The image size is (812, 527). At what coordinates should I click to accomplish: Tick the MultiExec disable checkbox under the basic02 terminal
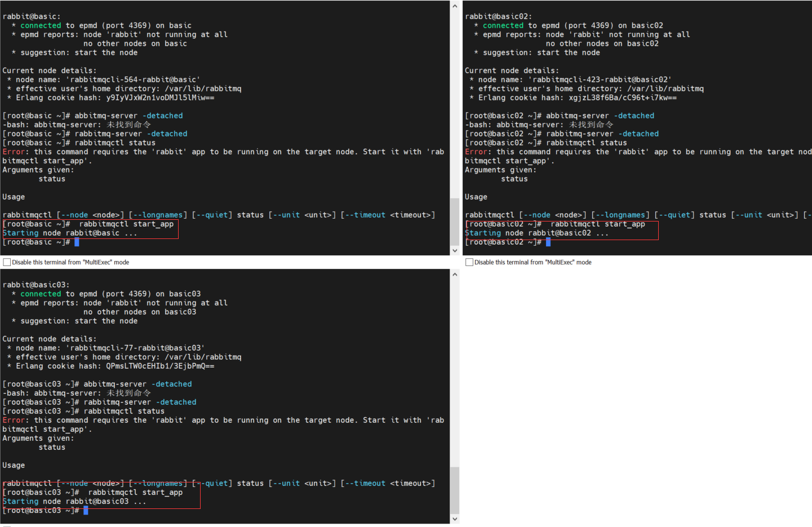[469, 262]
